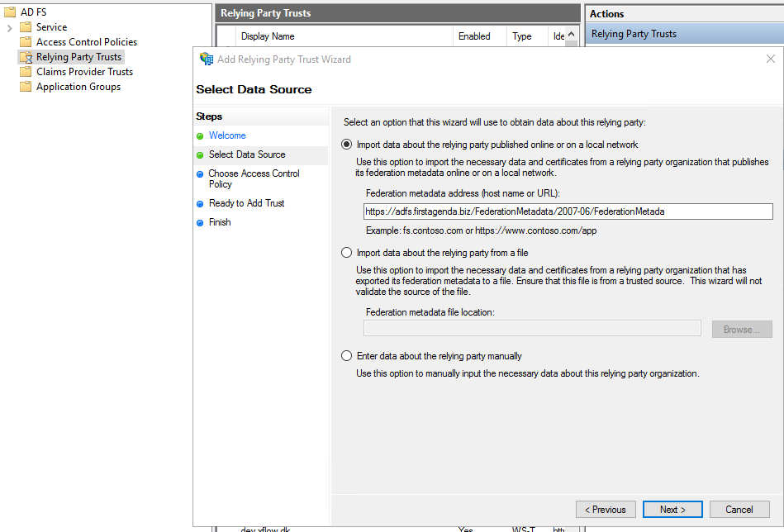The image size is (784, 532).
Task: Click the Access Control Policies folder icon
Action: tap(26, 42)
